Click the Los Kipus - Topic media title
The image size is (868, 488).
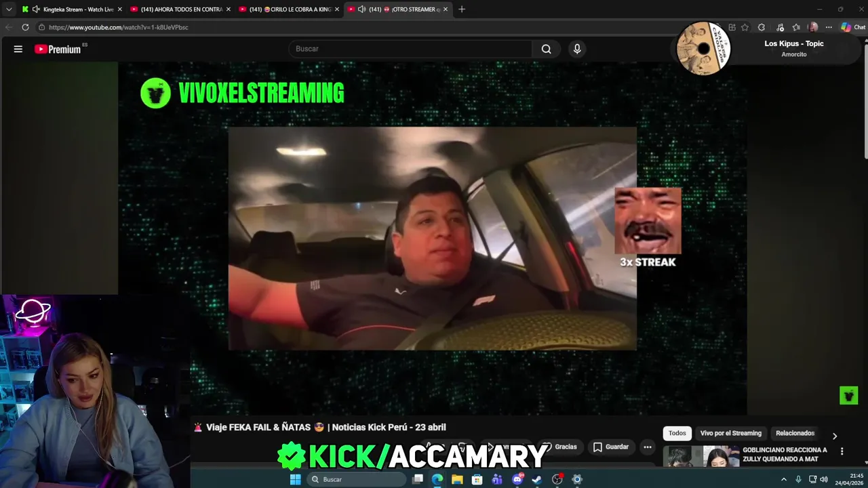[794, 43]
